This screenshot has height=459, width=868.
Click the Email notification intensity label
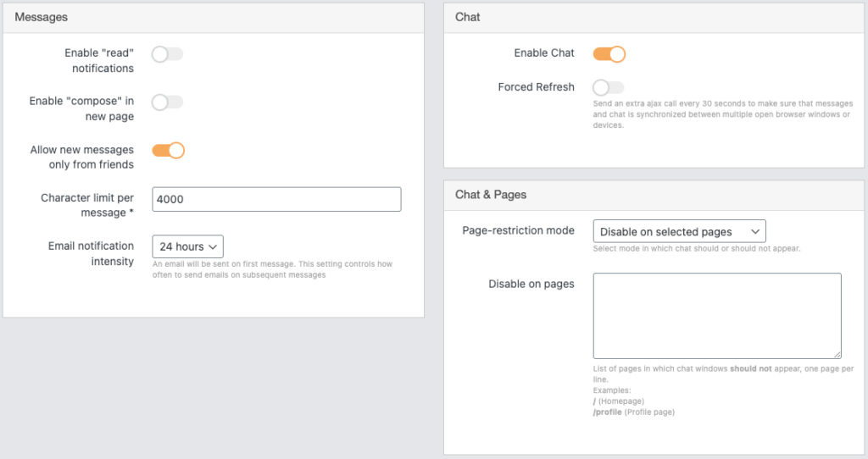[91, 254]
